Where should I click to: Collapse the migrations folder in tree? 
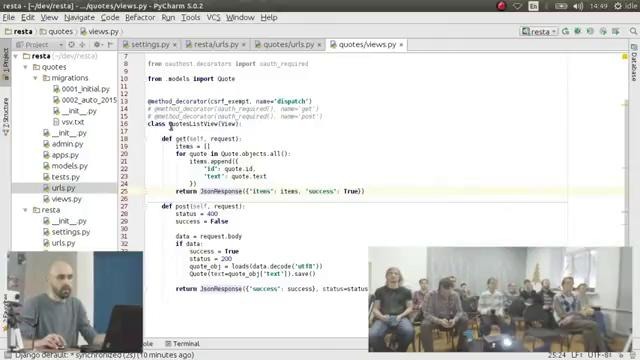36,78
